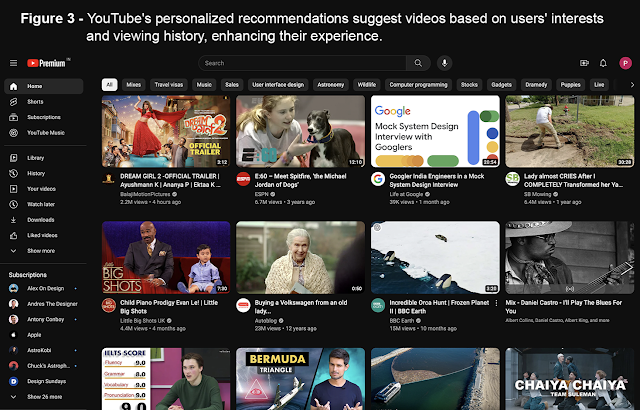The image size is (640, 410).
Task: Open Life at Google channel avatar
Action: point(378,179)
